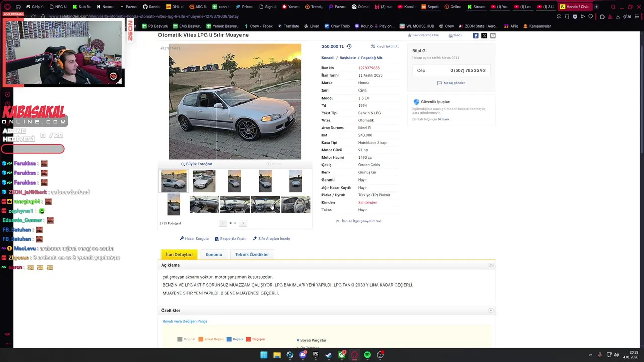Screen dimensions: 644x362
Task: Open the EMS Başvuru bookmark
Action: 187,26
